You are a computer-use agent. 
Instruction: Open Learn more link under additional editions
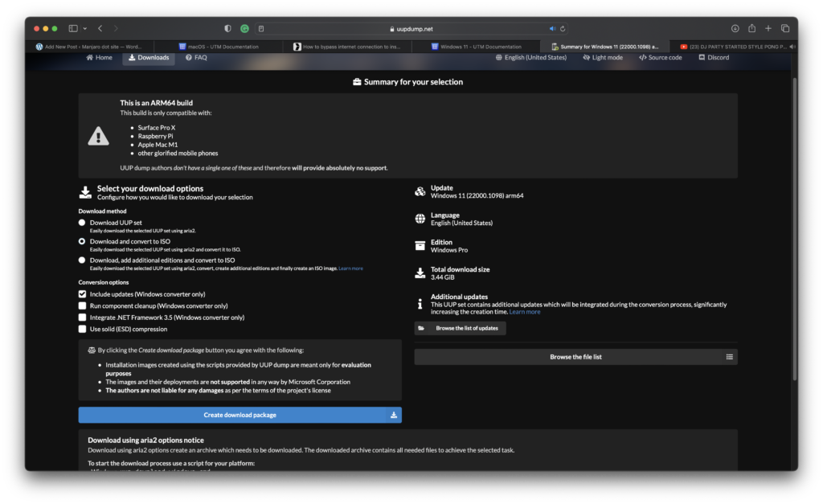pos(350,268)
